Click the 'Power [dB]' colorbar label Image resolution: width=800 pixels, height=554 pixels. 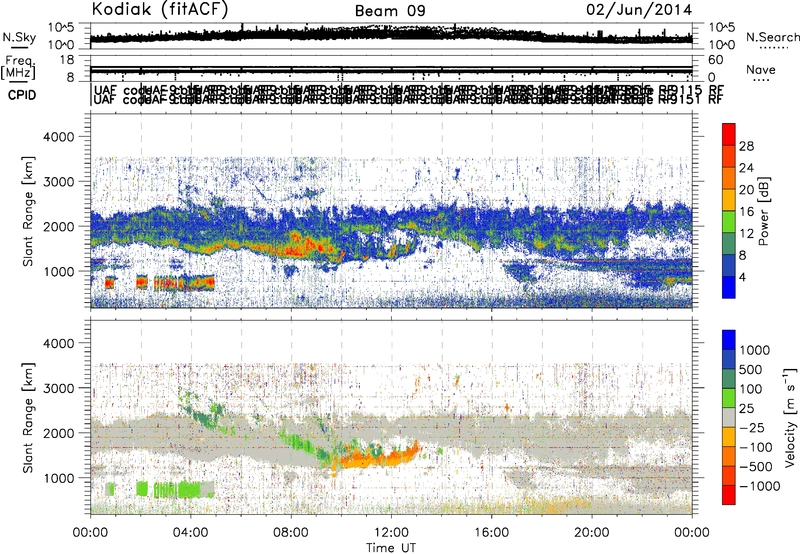coord(764,211)
